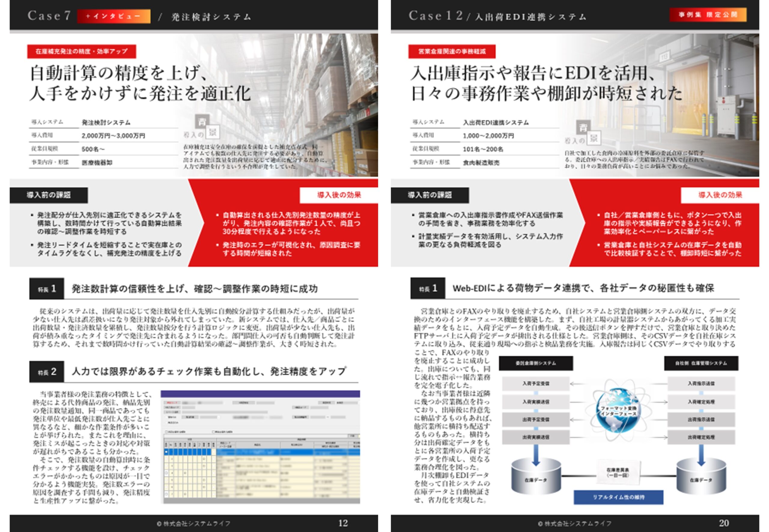Click the 特長 1 badge on the Case 7 page

pos(47,288)
